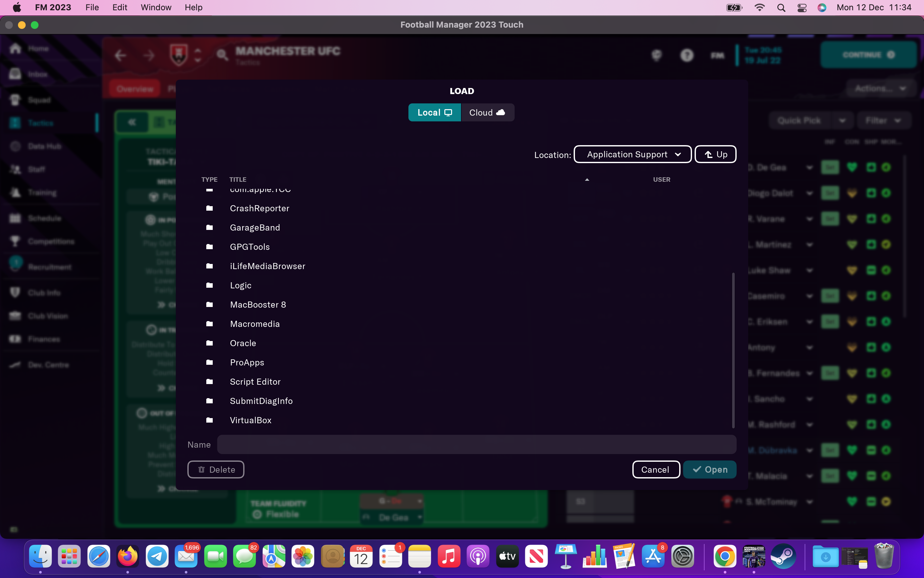Select the Oracle folder icon
Viewport: 924px width, 578px height.
click(x=209, y=343)
